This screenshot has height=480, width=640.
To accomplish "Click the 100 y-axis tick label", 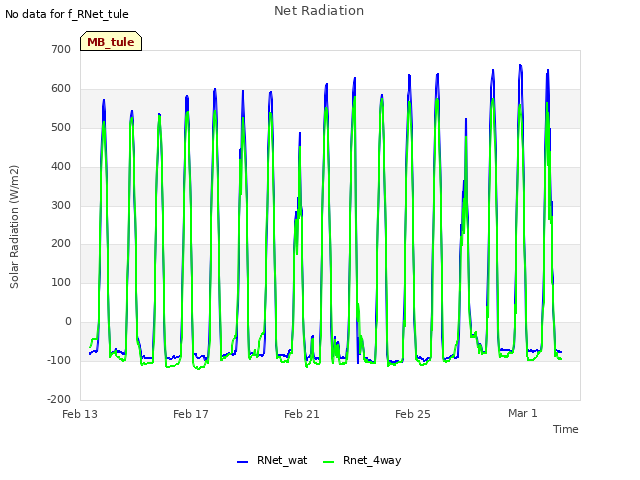I will point(61,282).
